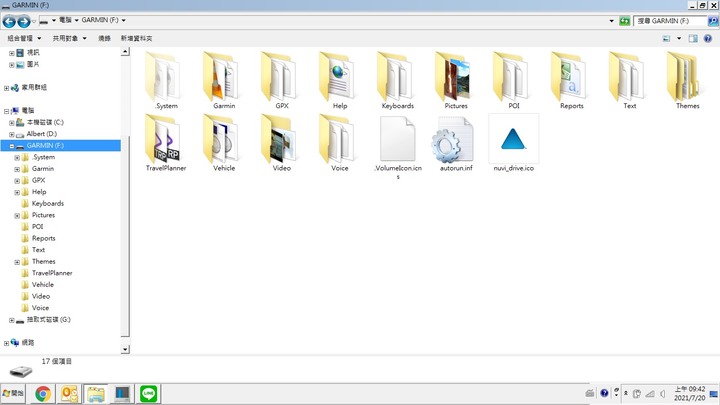Select 網路 in the navigation tree
720x405 pixels.
(x=28, y=343)
